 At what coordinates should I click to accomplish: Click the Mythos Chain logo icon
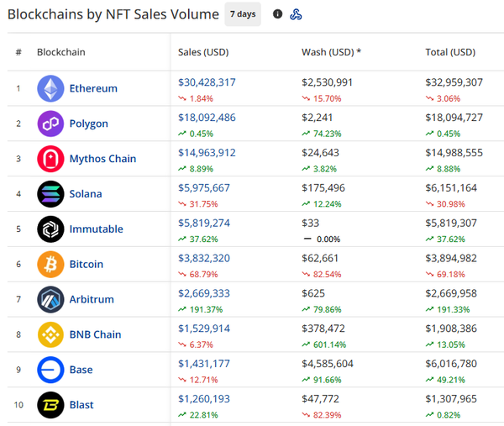(50, 159)
